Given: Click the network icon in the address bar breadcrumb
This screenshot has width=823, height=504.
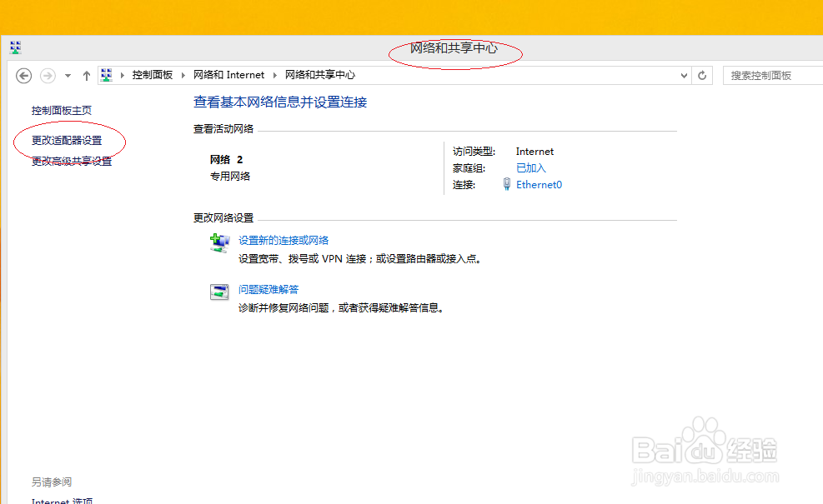Looking at the screenshot, I should point(106,74).
